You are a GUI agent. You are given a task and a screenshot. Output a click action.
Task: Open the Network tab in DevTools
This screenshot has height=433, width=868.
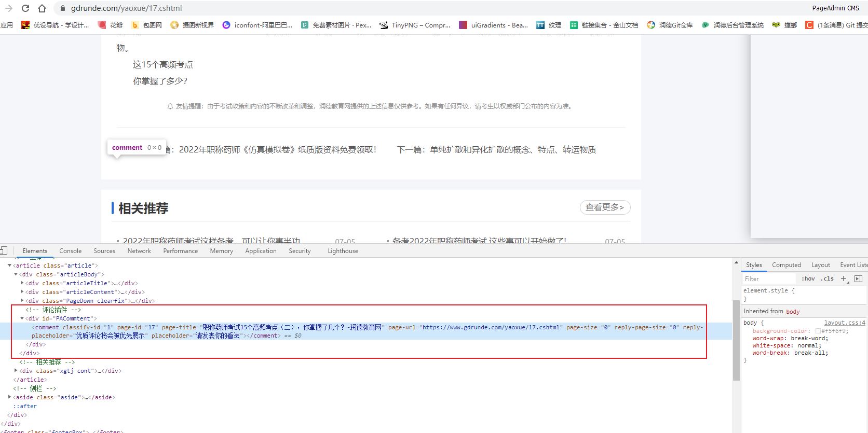point(139,251)
